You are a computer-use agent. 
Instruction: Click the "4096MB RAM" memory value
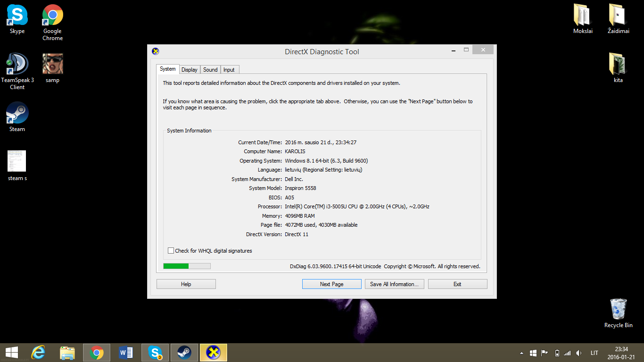point(300,216)
